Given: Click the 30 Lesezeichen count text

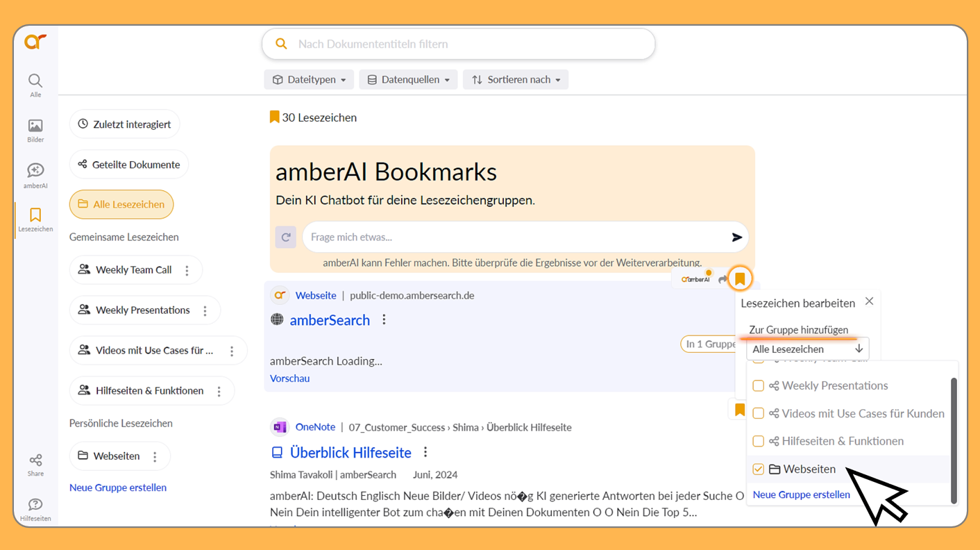Looking at the screenshot, I should click(x=319, y=117).
